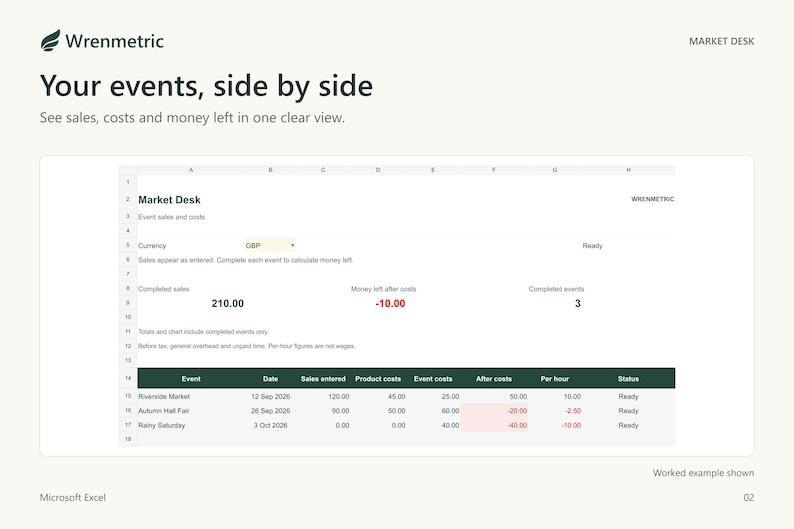Click the 'Sales appear as entered' note

coord(246,260)
